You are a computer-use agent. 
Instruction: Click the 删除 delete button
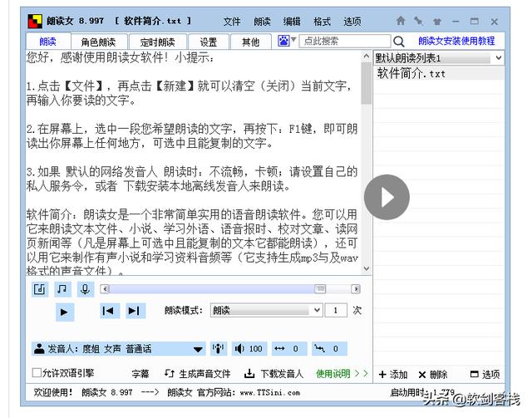pyautogui.click(x=432, y=375)
